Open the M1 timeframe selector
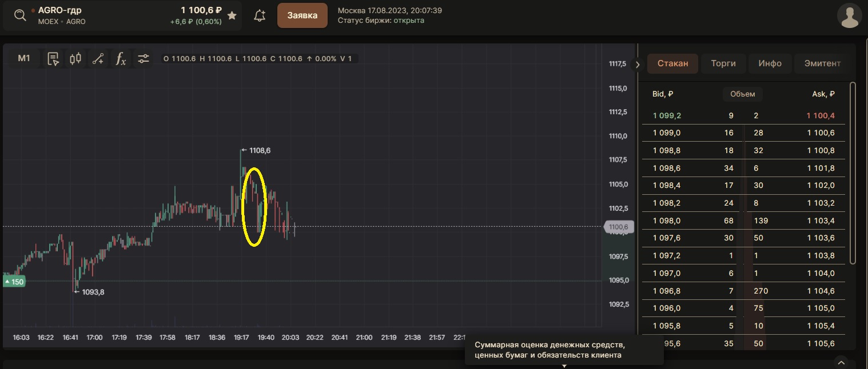This screenshot has height=369, width=868. point(24,58)
